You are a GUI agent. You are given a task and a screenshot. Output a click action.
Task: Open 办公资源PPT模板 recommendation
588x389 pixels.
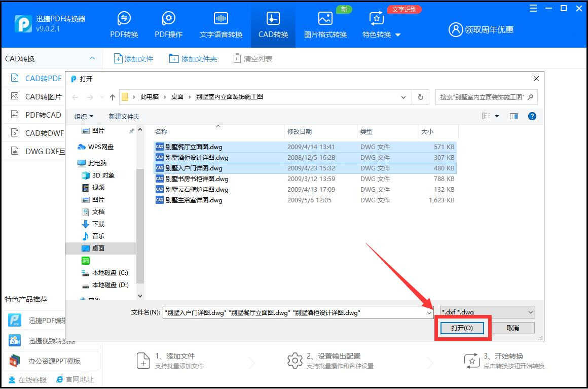tap(51, 361)
